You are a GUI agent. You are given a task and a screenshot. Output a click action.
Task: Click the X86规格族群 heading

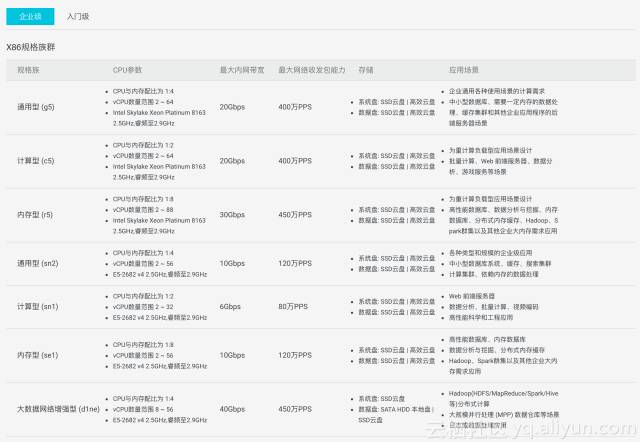[31, 47]
